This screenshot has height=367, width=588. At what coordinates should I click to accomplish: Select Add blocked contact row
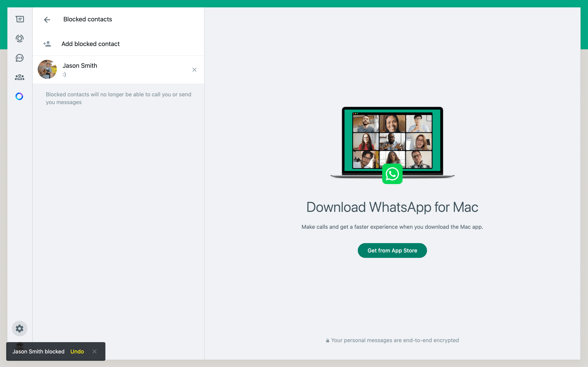[90, 44]
